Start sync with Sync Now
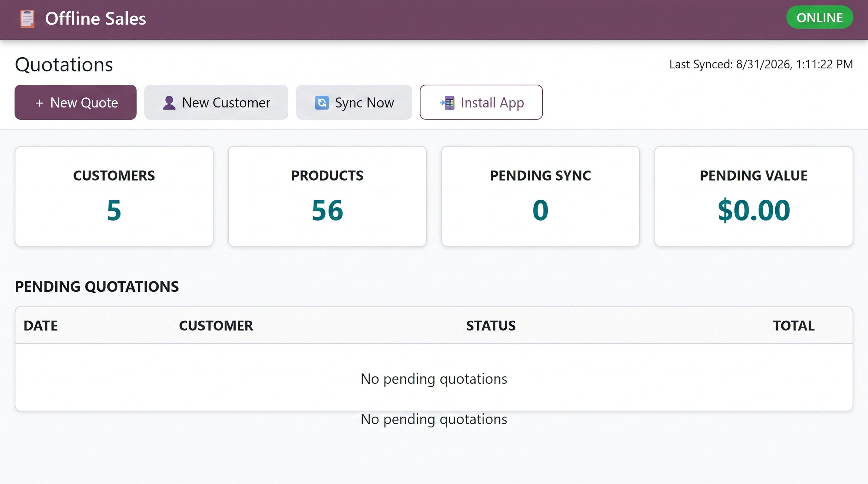This screenshot has width=868, height=484. click(x=354, y=102)
